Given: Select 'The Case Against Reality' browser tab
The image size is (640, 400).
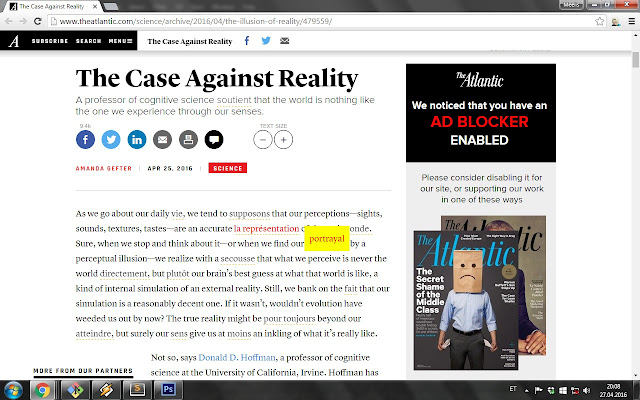Looking at the screenshot, I should pyautogui.click(x=51, y=7).
